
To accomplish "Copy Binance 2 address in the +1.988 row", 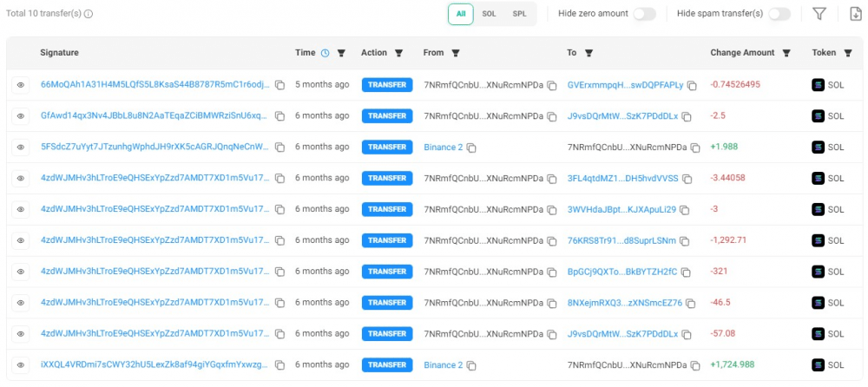I will (471, 148).
